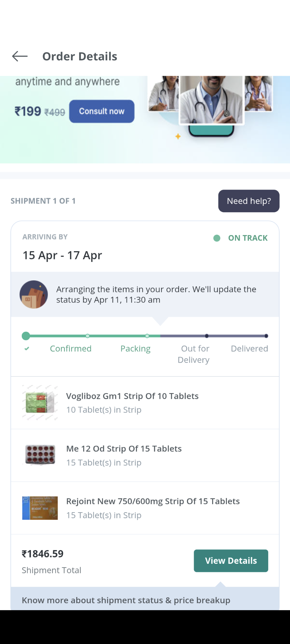This screenshot has width=290, height=644.
Task: Click the Packing step marker
Action: pos(147,336)
